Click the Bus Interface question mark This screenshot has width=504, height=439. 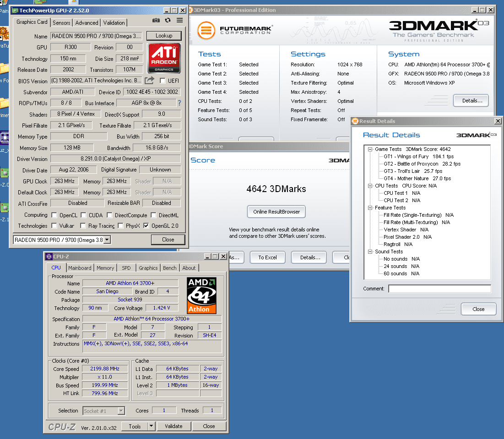click(x=179, y=103)
